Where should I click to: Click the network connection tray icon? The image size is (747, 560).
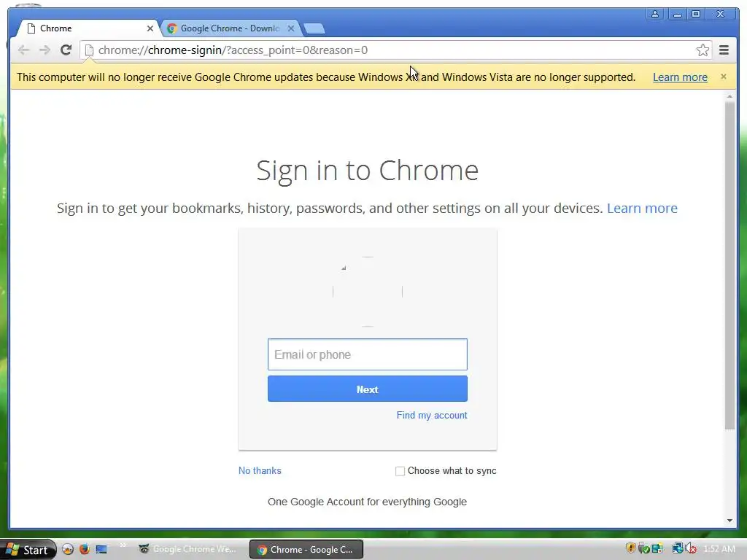click(677, 548)
